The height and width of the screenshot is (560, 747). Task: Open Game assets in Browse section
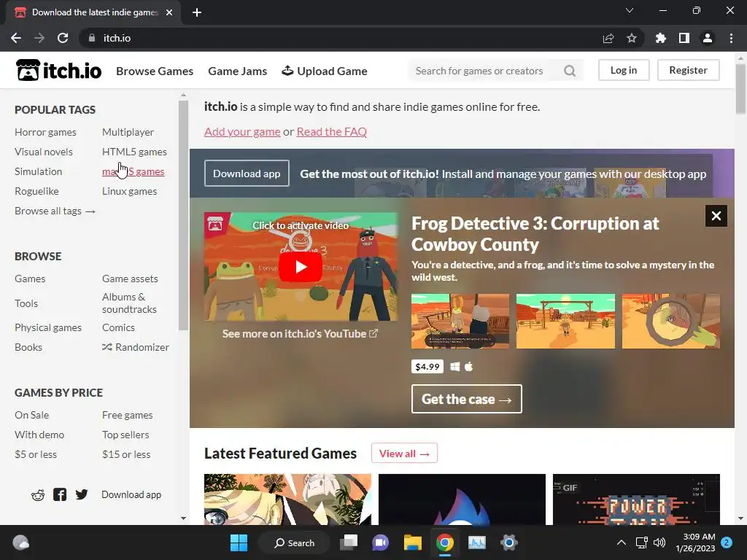(130, 279)
